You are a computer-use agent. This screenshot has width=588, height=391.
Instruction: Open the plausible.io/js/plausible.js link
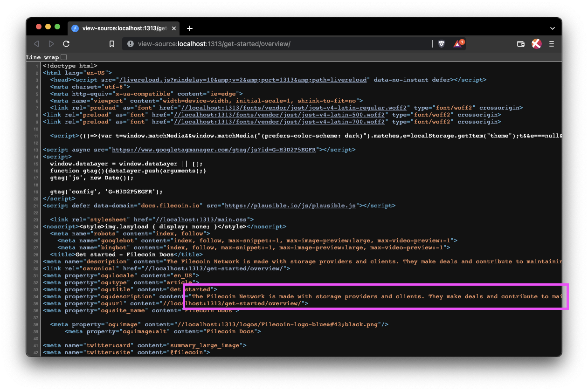tap(291, 206)
